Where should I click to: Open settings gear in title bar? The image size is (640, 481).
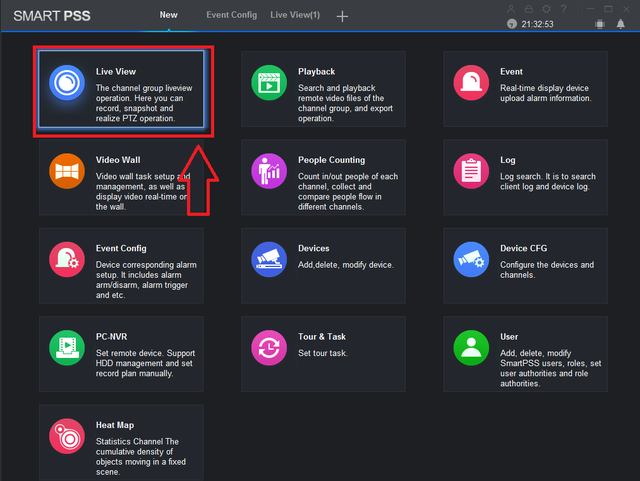point(546,9)
